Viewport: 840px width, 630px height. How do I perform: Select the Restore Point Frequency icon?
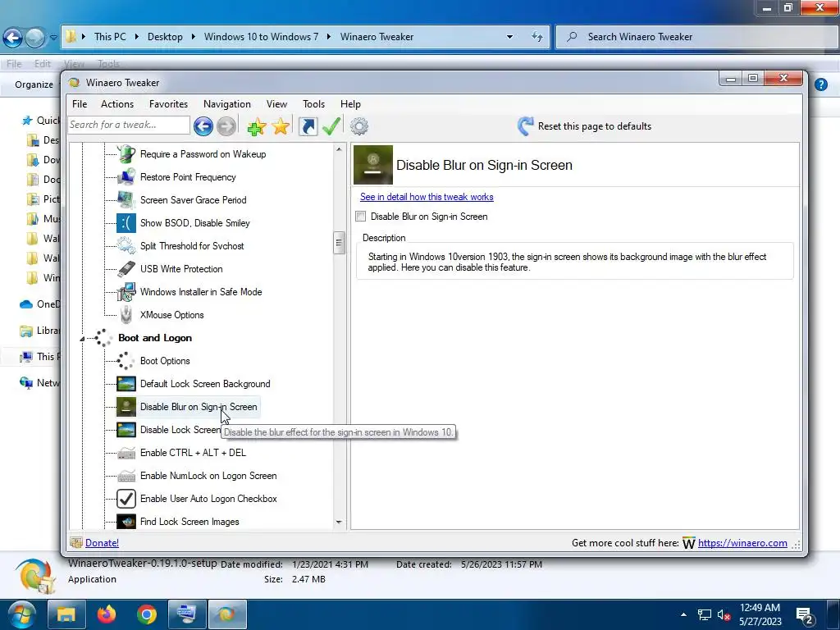[126, 177]
